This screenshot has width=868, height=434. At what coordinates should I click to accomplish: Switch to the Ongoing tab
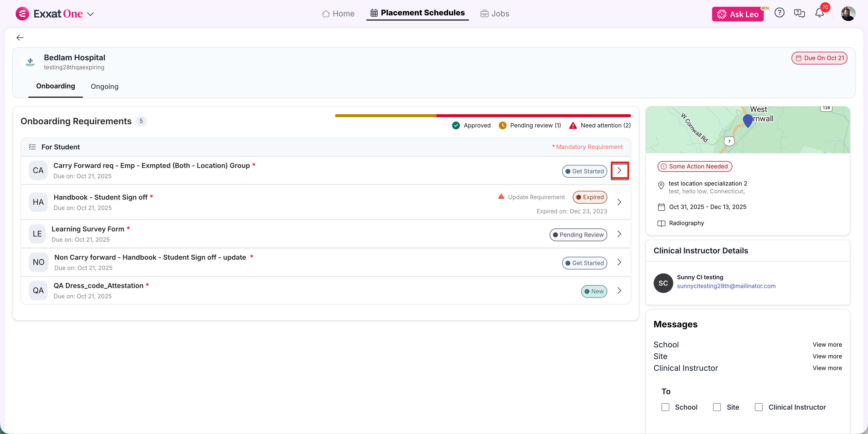[x=104, y=86]
